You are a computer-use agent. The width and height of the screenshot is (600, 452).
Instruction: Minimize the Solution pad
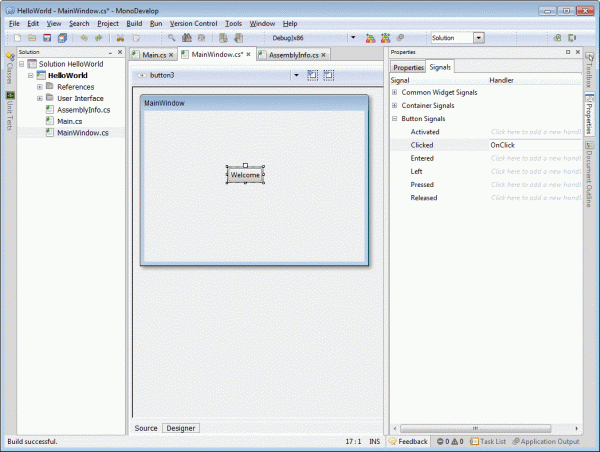110,52
